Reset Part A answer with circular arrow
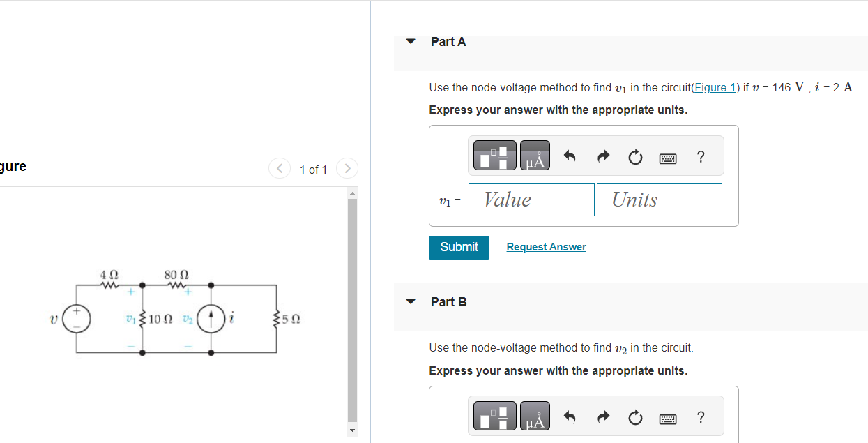Screen dimensions: 868x443 click(634, 158)
